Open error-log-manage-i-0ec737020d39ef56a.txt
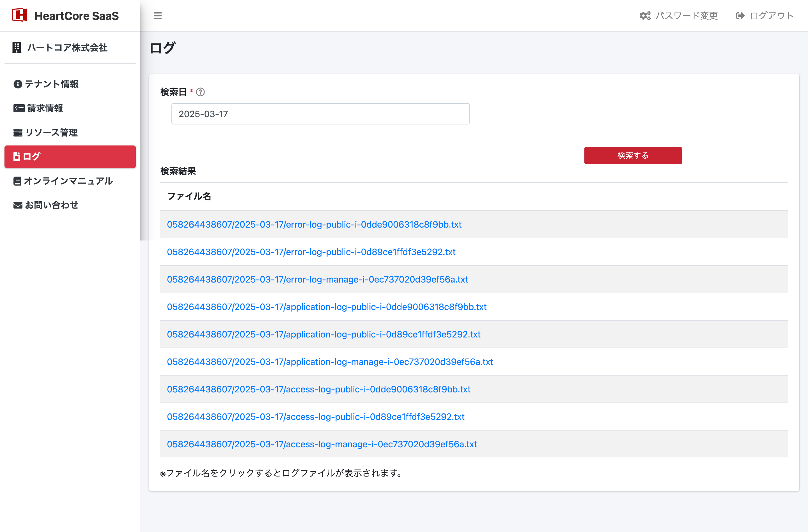Viewport: 808px width, 532px height. pos(317,279)
